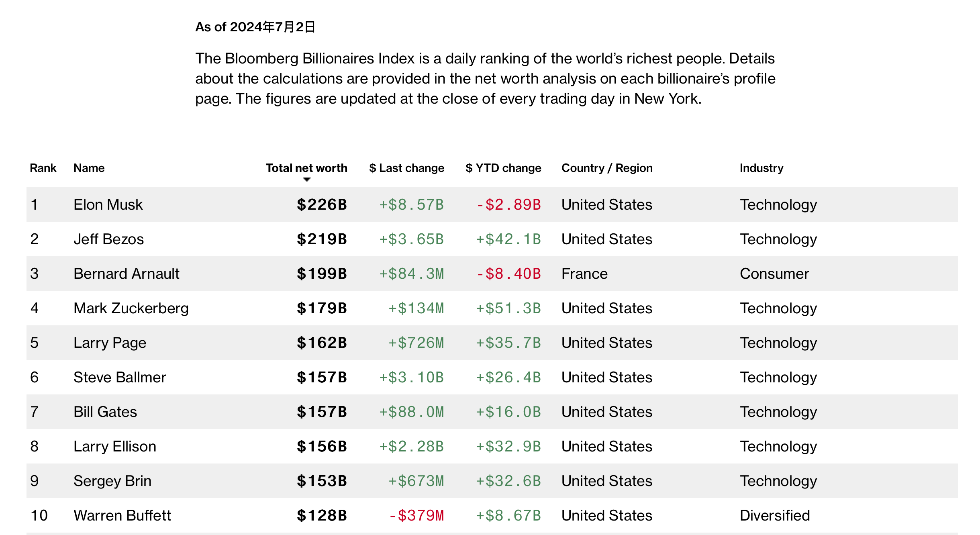Click the Name column header
The image size is (980, 535).
pos(89,168)
